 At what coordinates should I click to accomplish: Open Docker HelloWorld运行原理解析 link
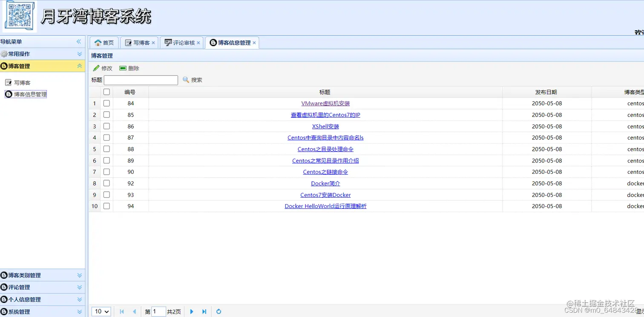[x=325, y=206]
